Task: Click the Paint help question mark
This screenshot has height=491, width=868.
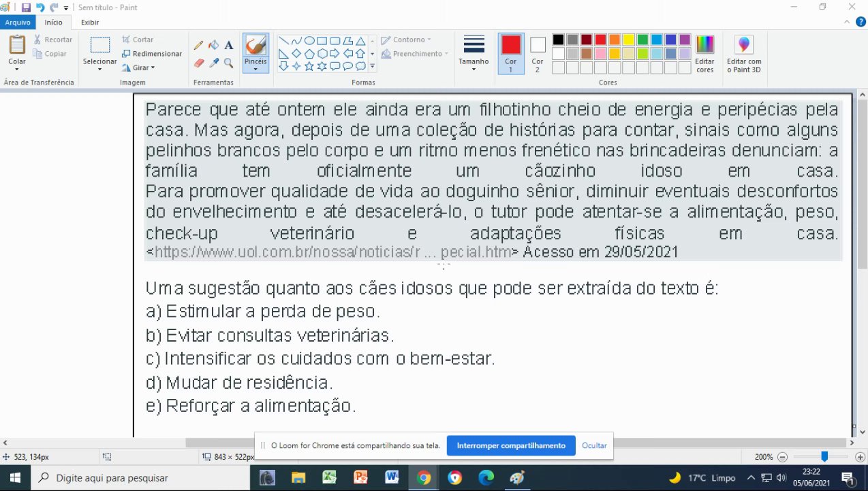Action: pyautogui.click(x=859, y=23)
